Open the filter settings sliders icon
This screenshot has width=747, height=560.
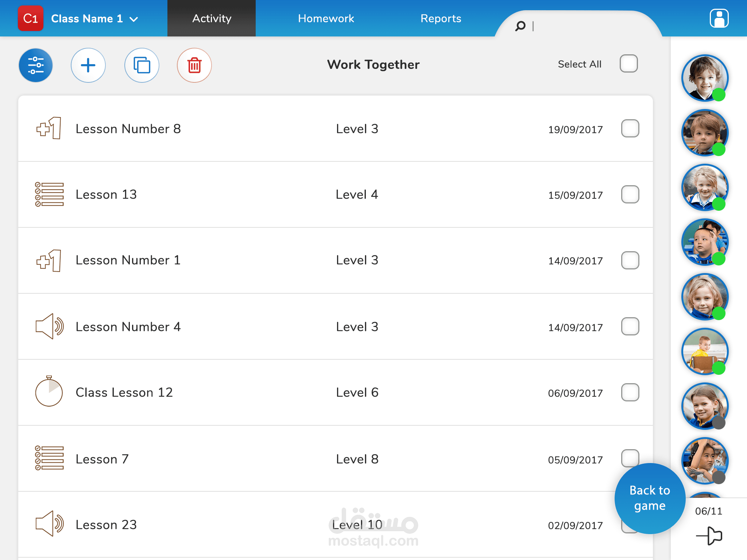coord(36,65)
